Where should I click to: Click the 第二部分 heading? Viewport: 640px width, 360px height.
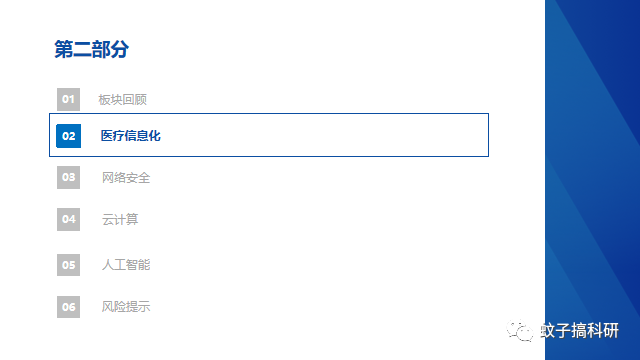tap(91, 49)
